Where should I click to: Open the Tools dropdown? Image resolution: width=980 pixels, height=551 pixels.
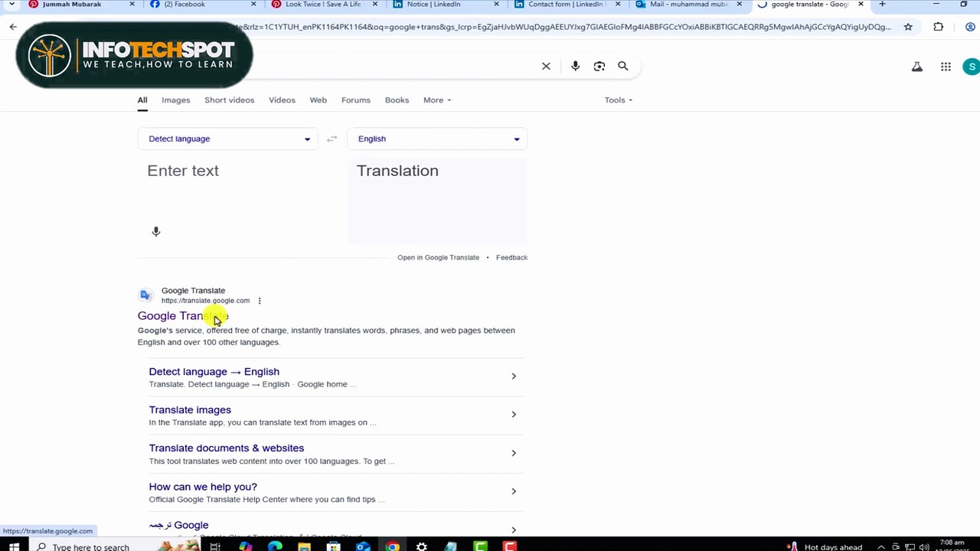[x=619, y=100]
